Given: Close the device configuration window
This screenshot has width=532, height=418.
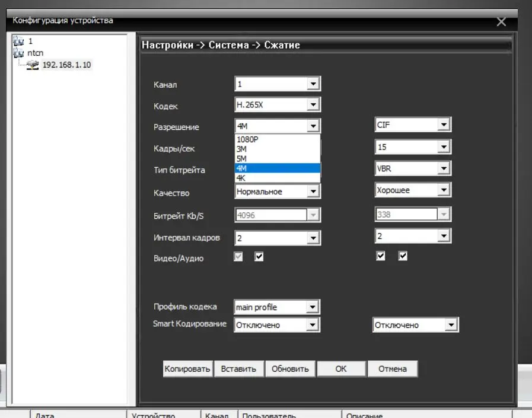Looking at the screenshot, I should 501,22.
